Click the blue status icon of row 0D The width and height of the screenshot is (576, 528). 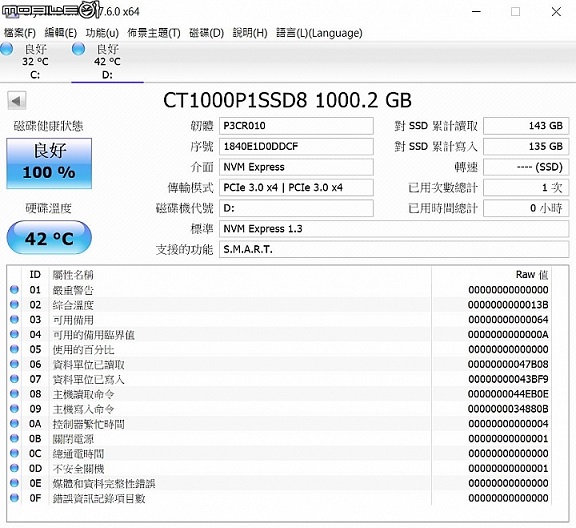click(x=14, y=468)
